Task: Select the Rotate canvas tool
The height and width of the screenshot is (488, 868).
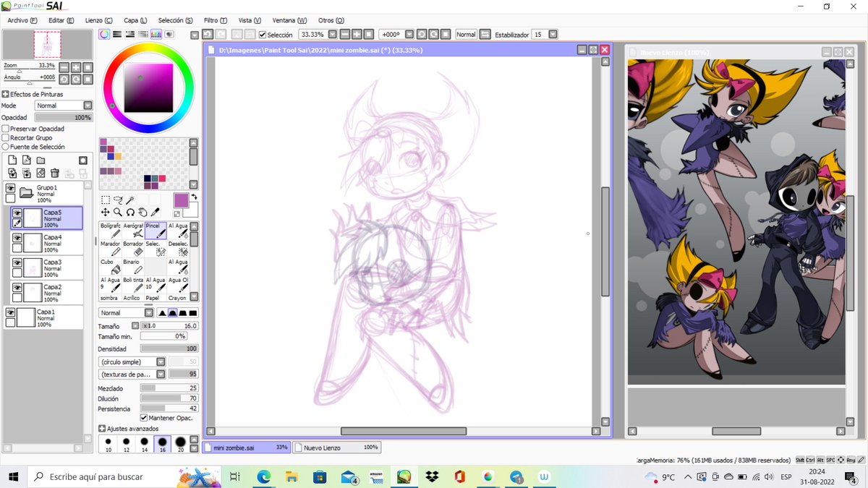Action: 130,213
